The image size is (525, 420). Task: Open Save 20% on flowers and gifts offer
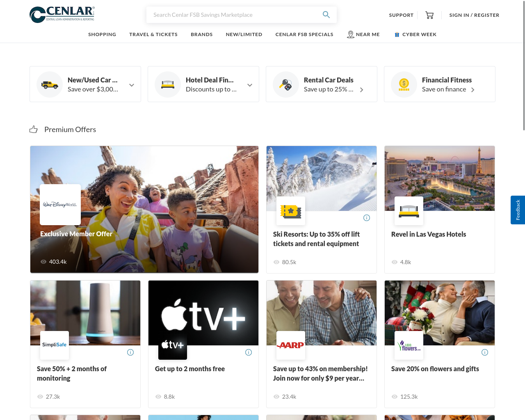coord(435,369)
